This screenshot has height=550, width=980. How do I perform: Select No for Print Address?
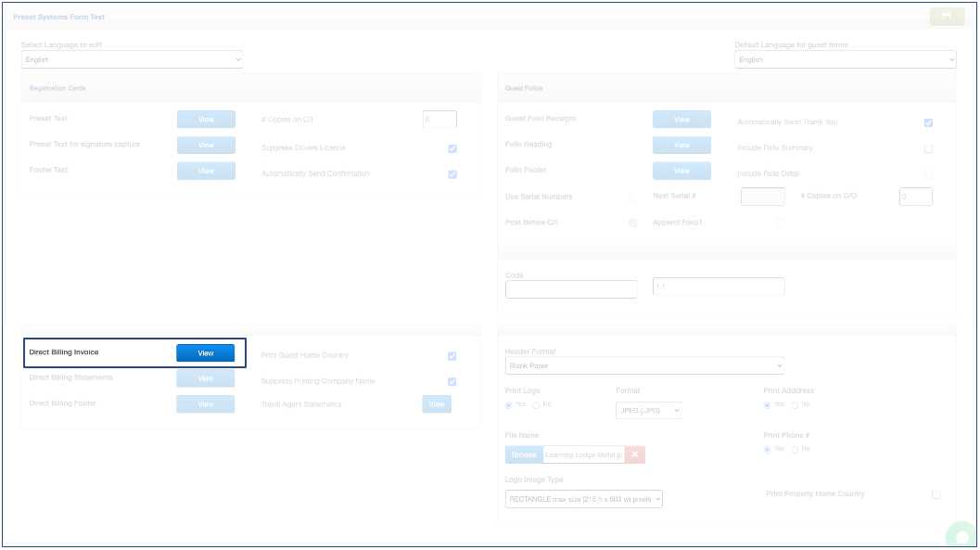(x=795, y=405)
